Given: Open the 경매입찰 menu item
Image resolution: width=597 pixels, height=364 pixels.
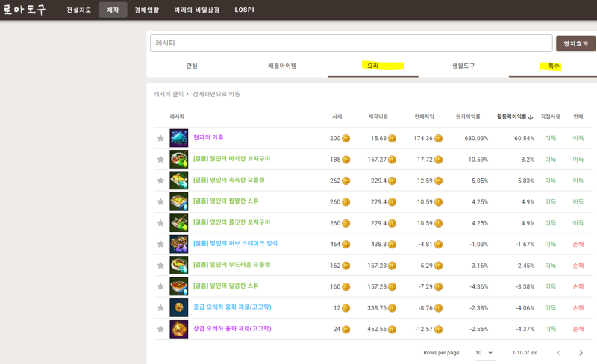Looking at the screenshot, I should pos(146,10).
